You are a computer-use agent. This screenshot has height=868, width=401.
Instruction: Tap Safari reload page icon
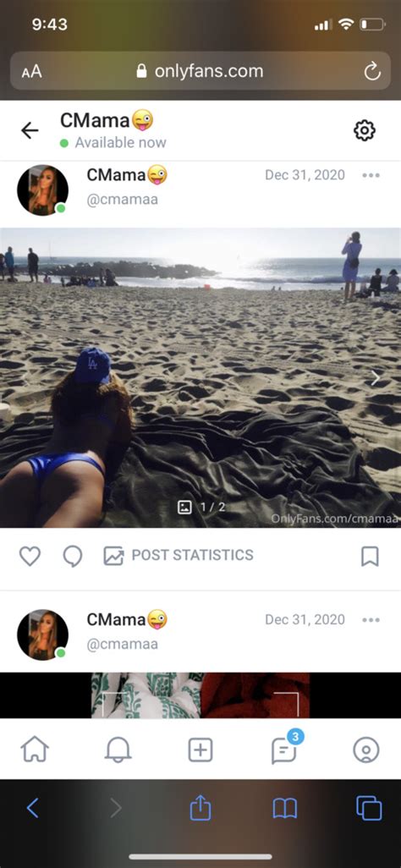point(372,71)
